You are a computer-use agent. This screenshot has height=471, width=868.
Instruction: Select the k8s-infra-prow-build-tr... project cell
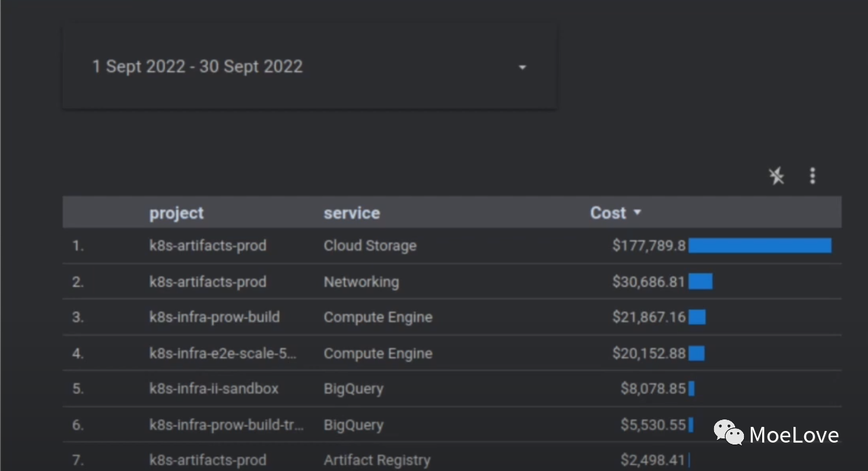[x=226, y=425]
